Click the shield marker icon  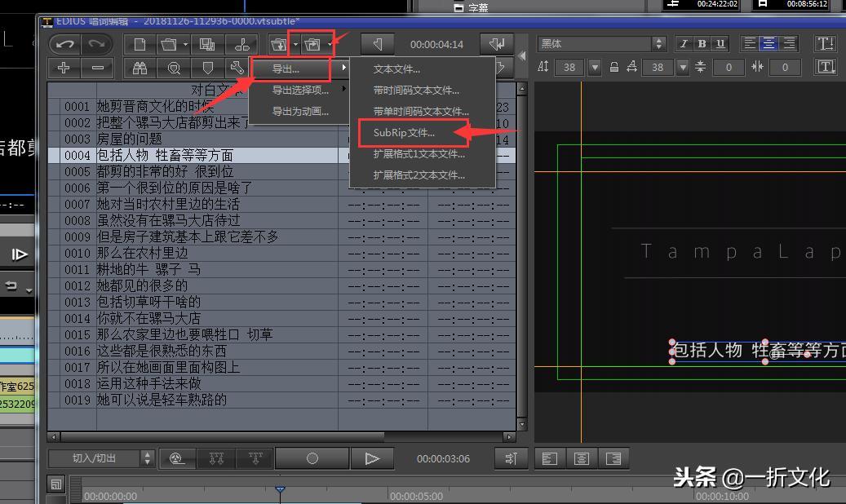pos(207,68)
